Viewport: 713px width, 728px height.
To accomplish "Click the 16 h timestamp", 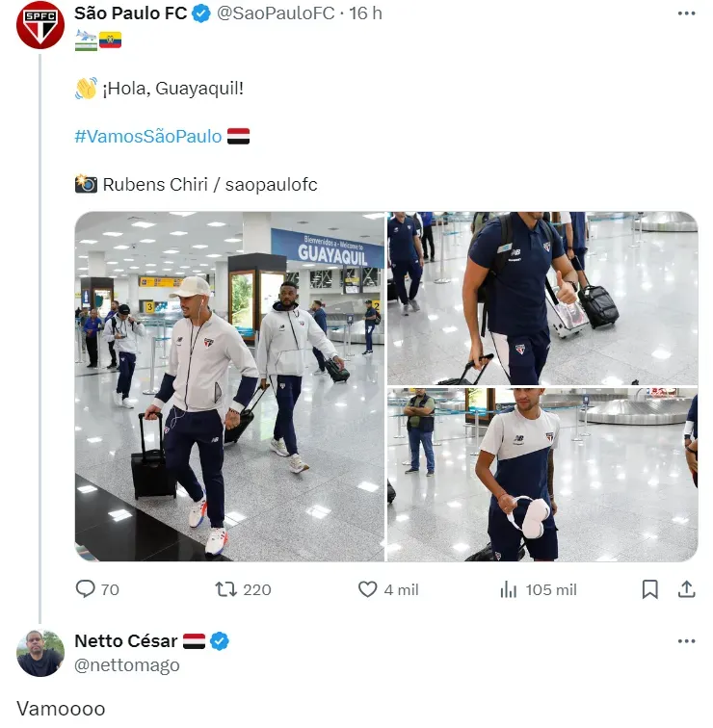I will [365, 13].
